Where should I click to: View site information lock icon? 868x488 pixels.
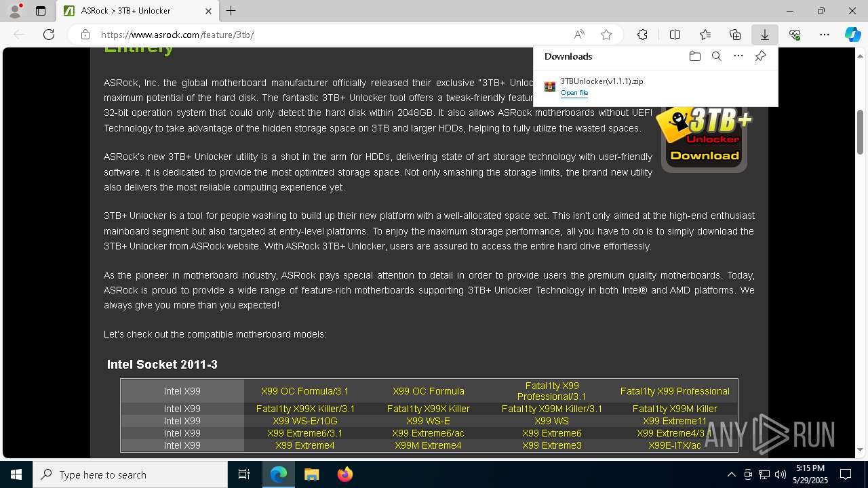click(x=85, y=35)
